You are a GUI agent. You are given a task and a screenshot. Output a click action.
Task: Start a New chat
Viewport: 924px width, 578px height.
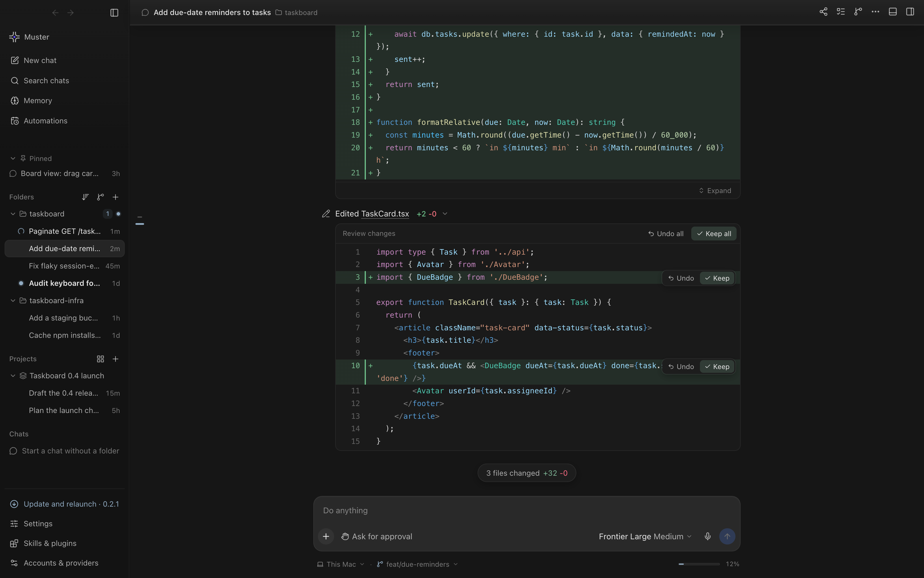[x=64, y=60]
